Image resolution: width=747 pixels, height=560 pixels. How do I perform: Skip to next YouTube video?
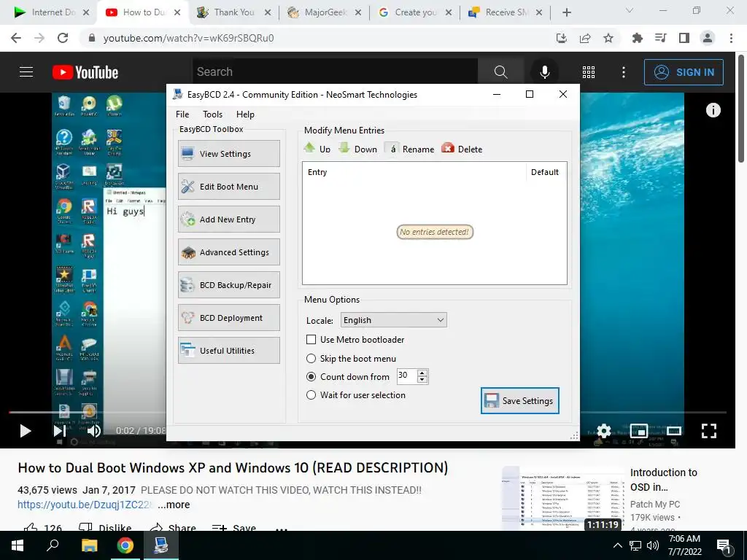coord(60,431)
